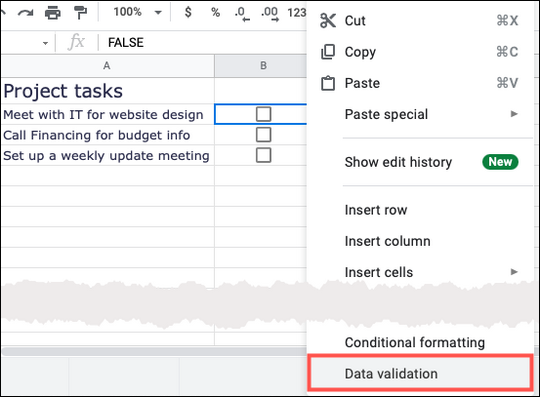The width and height of the screenshot is (540, 397).
Task: Increase decimal places icon
Action: tap(270, 14)
